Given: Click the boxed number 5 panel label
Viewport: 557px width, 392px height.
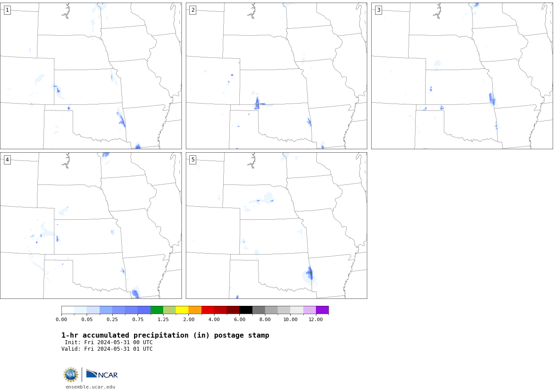Looking at the screenshot, I should [193, 160].
